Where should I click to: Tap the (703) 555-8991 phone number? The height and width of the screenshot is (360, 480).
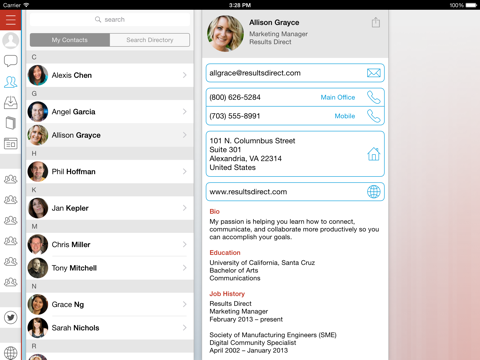[235, 116]
